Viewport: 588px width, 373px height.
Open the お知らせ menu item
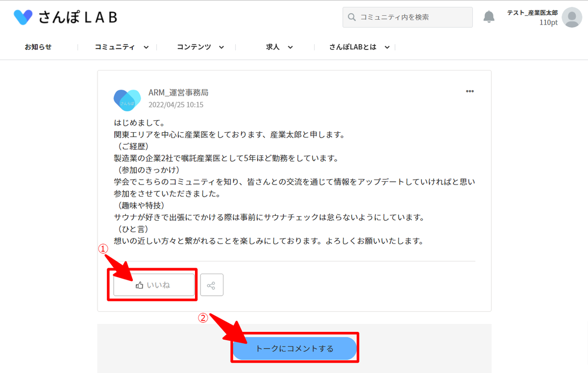pos(38,47)
